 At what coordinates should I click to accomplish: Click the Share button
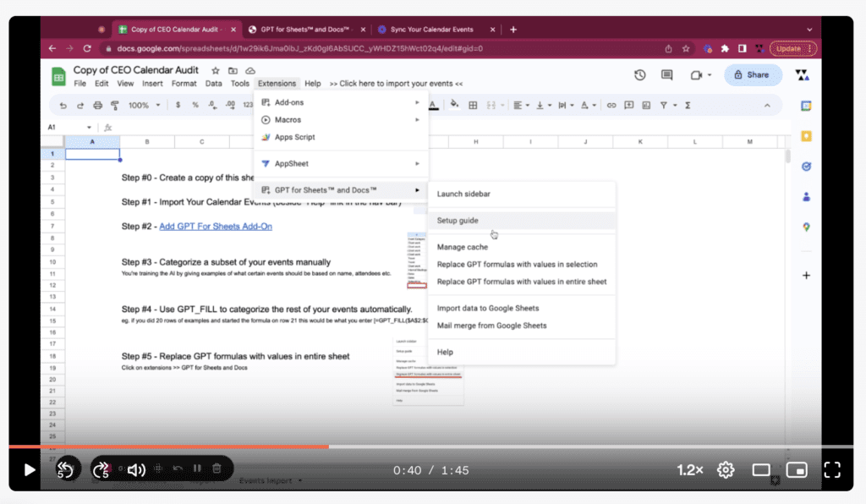click(753, 74)
